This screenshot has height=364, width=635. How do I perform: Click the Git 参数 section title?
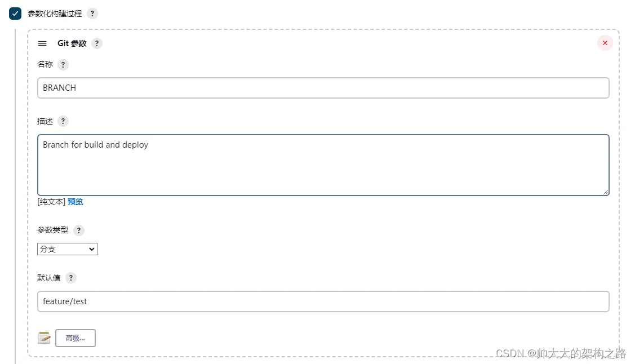click(72, 43)
